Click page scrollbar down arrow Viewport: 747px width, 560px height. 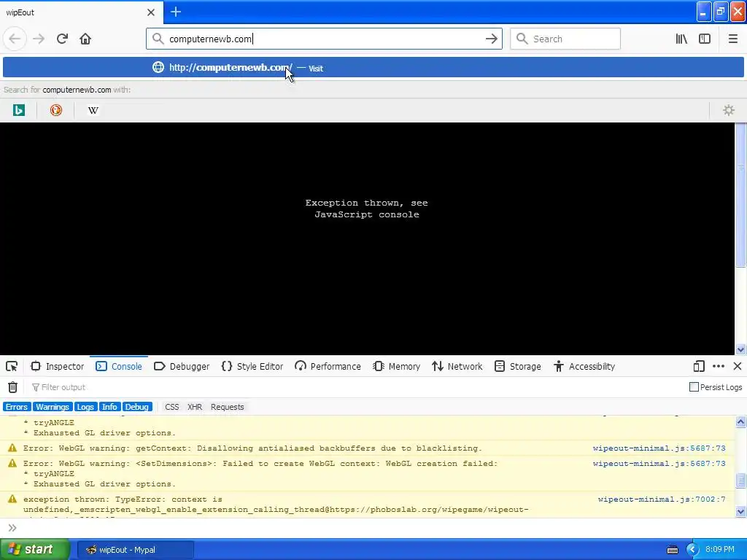(741, 349)
